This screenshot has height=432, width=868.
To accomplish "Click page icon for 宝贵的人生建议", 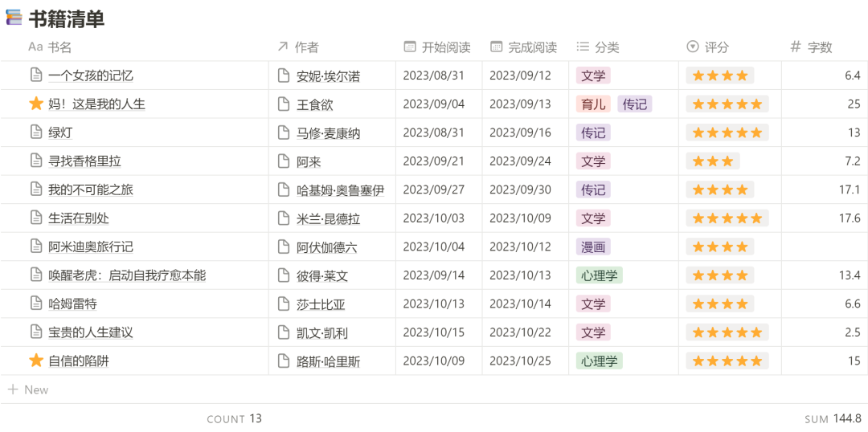I will pyautogui.click(x=36, y=332).
